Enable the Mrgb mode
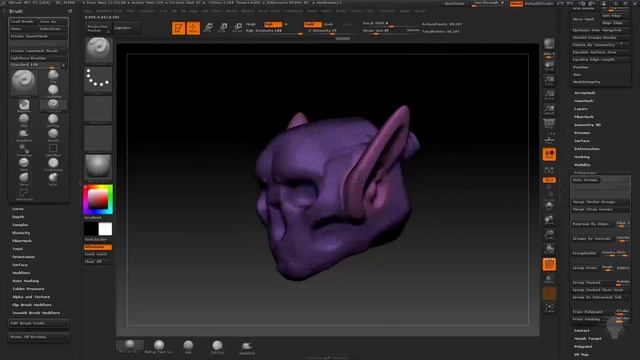 point(251,24)
